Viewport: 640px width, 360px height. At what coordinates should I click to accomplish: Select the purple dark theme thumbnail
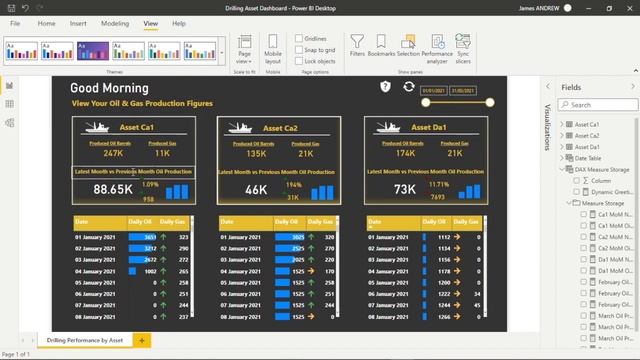pos(93,51)
